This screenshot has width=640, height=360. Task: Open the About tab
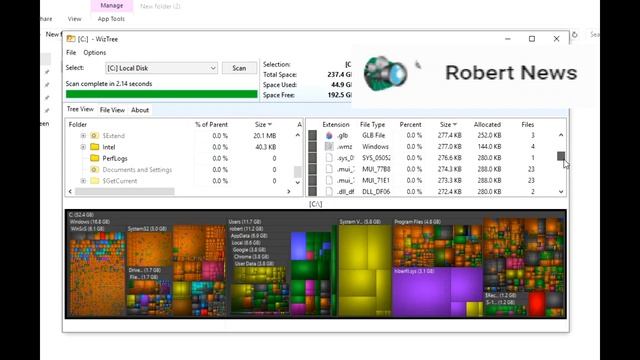point(140,110)
